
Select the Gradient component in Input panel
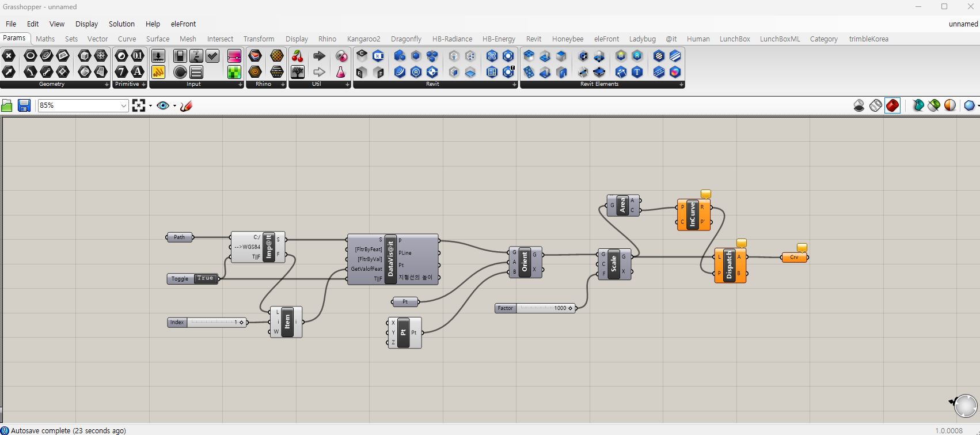(x=234, y=56)
